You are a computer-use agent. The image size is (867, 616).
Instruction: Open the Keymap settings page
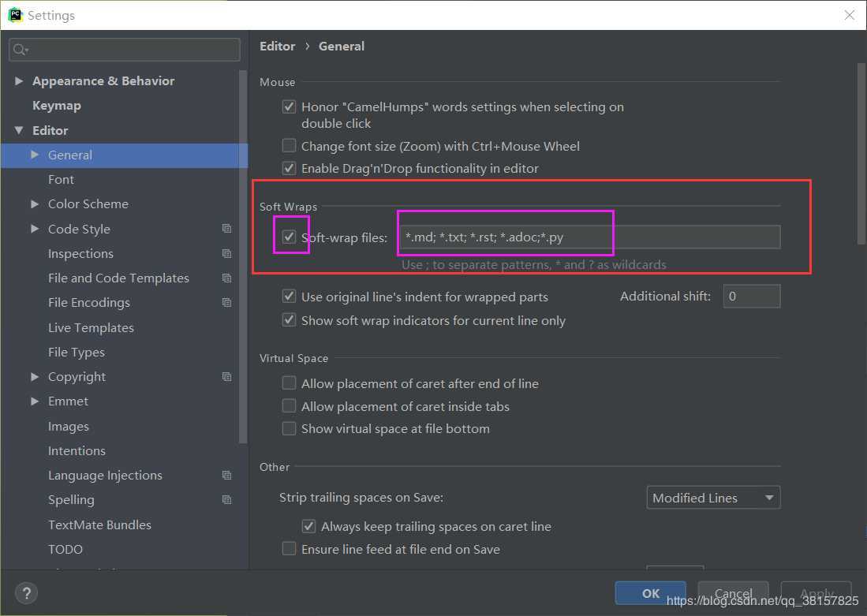tap(56, 106)
